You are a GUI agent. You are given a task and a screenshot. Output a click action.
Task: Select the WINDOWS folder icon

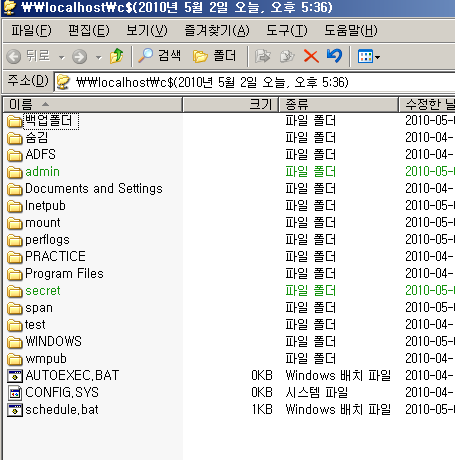pos(15,342)
